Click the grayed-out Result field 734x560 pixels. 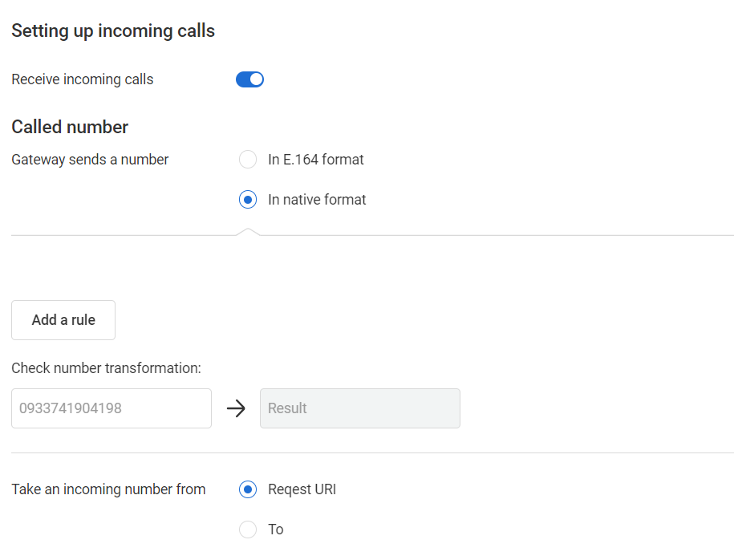click(x=360, y=408)
